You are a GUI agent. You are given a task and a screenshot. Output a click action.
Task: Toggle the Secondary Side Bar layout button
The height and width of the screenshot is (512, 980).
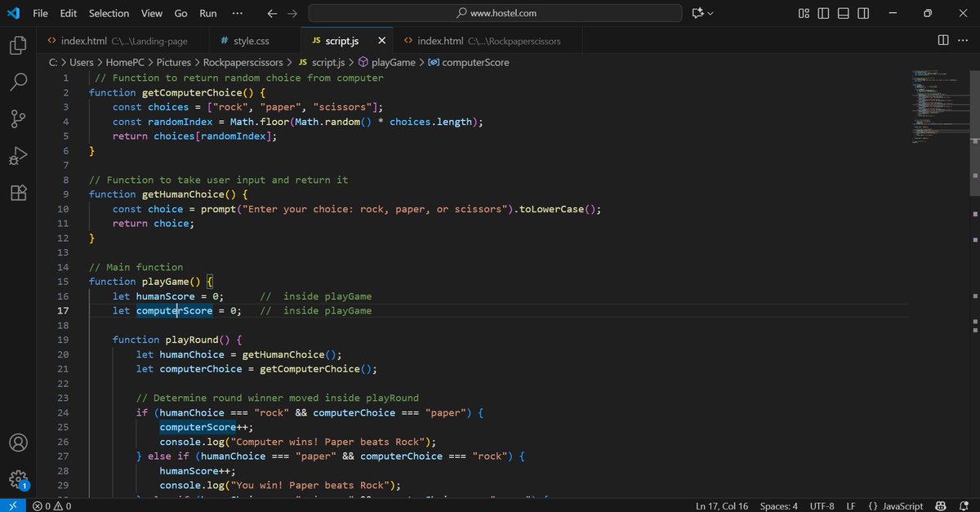863,13
